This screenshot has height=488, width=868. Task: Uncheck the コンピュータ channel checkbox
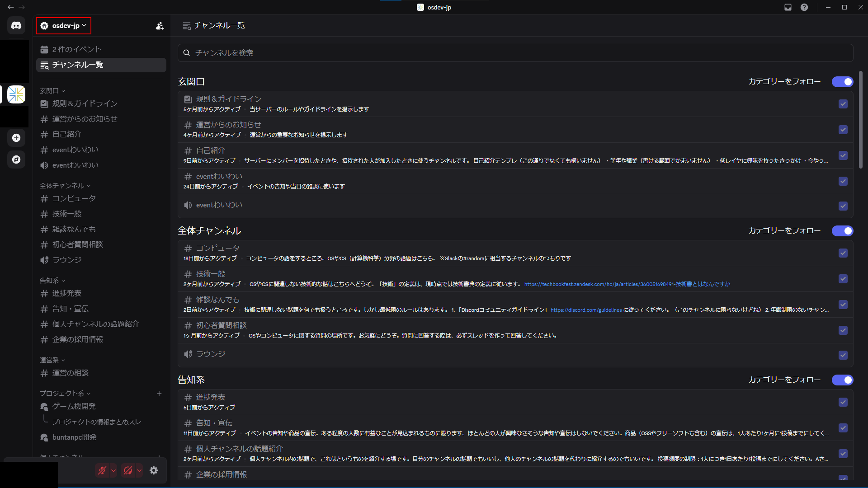click(x=843, y=253)
